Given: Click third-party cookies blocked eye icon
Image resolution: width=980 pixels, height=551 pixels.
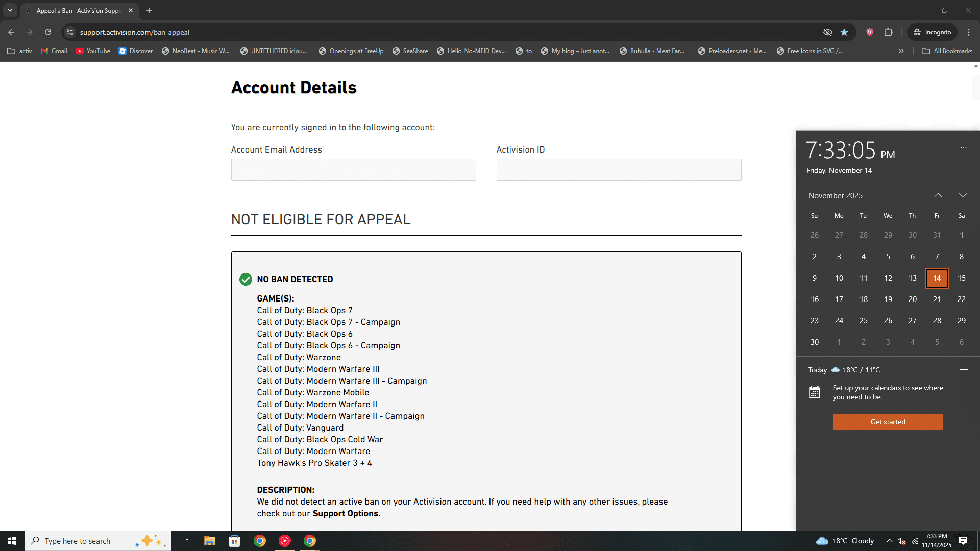Looking at the screenshot, I should click(x=827, y=32).
